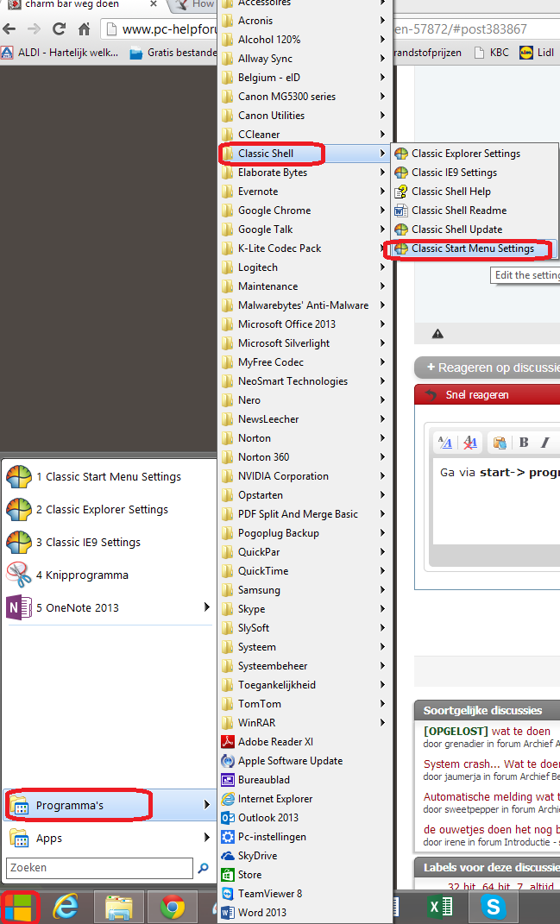Click the paste icon in the reply editor
Viewport: 560px width, 924px height.
(x=500, y=443)
